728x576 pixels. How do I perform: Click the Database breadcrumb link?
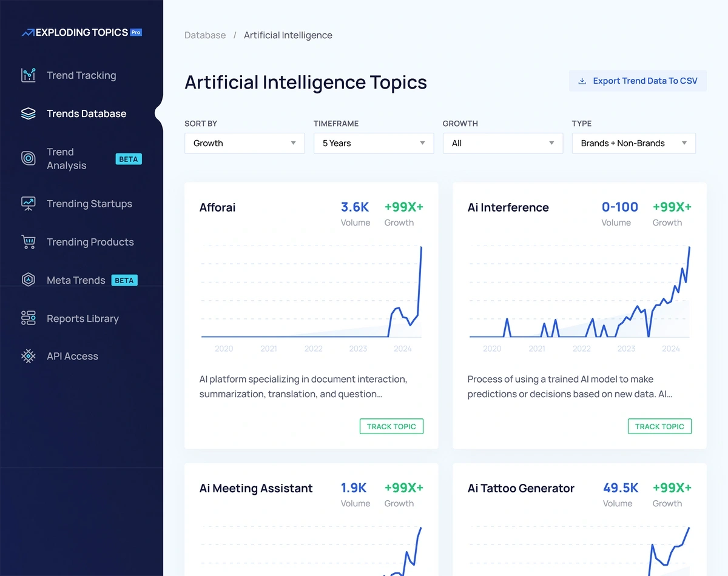(205, 35)
